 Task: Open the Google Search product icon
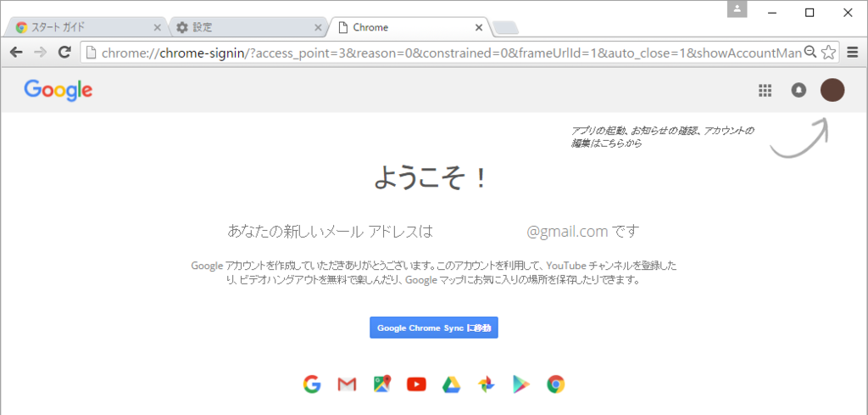(312, 384)
